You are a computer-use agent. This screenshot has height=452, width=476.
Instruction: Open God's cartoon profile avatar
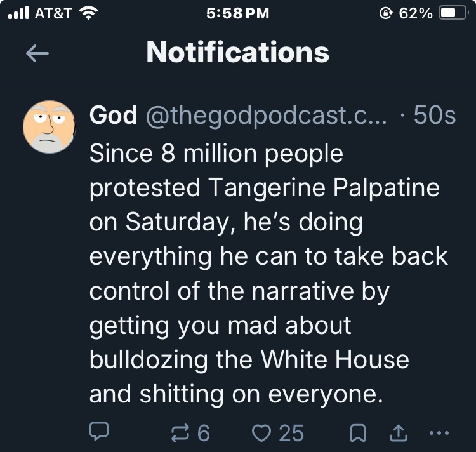pyautogui.click(x=50, y=127)
